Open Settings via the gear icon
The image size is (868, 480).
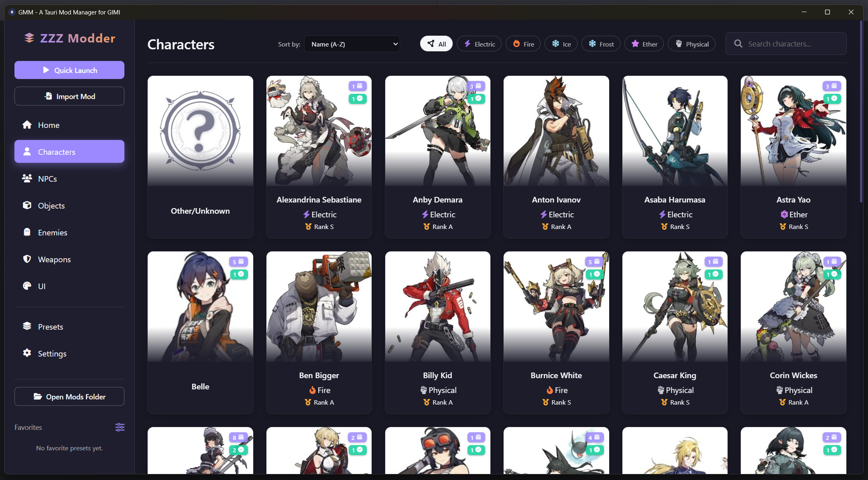click(x=52, y=353)
